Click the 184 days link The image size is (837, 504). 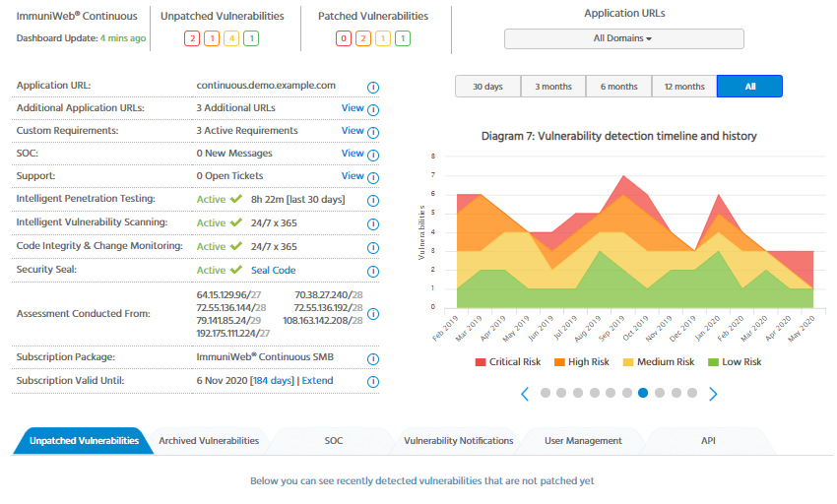(x=272, y=381)
